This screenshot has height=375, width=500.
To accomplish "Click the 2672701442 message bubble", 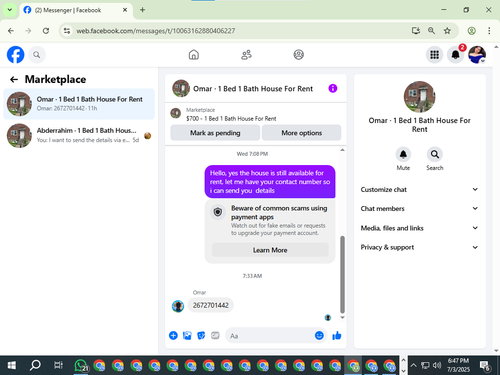I will pos(211,305).
